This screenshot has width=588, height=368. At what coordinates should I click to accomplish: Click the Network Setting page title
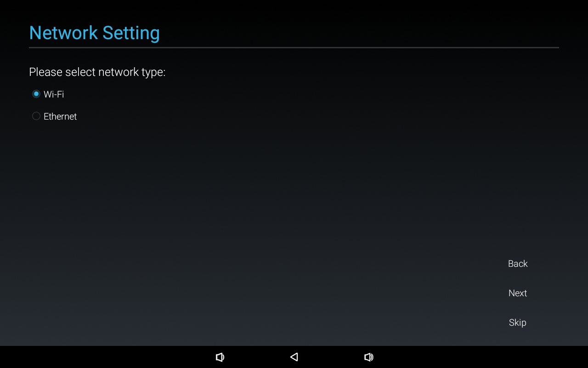[94, 33]
